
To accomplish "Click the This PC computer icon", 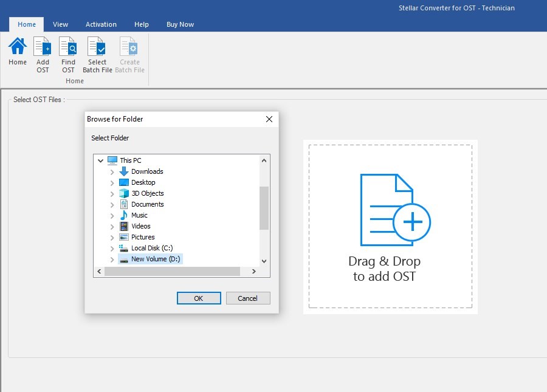I will [x=112, y=160].
